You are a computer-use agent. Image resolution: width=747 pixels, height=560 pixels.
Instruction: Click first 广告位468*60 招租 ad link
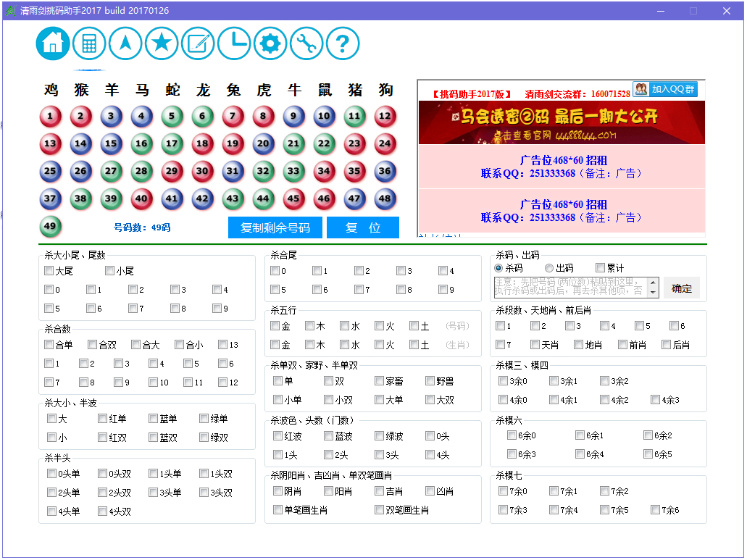point(563,160)
